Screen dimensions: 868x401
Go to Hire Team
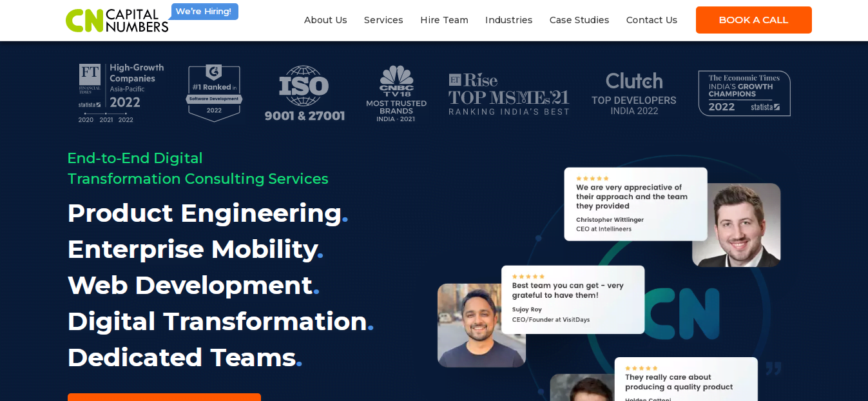(444, 20)
